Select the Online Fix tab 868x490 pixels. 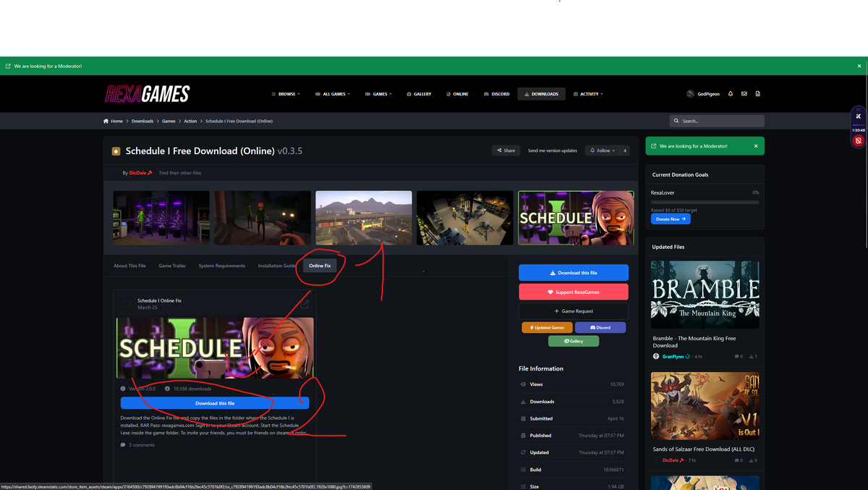[320, 266]
